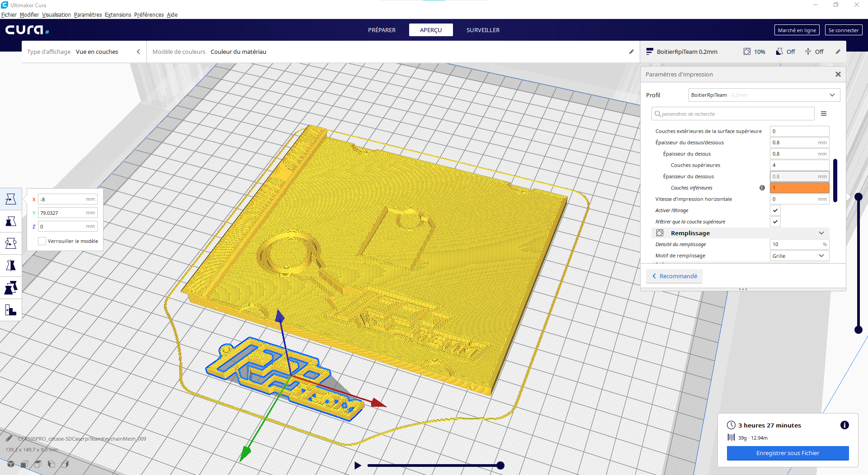Open Motif de remplissage dropdown
The width and height of the screenshot is (868, 475).
point(799,256)
